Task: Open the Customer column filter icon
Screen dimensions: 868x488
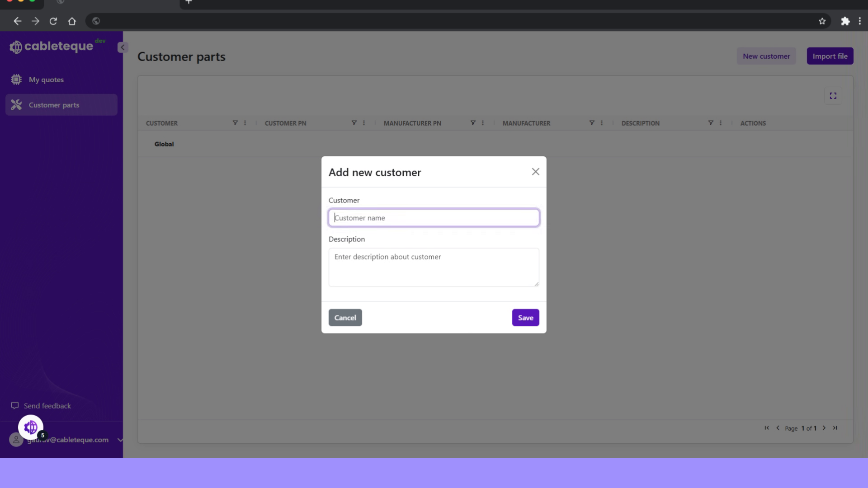Action: coord(235,122)
